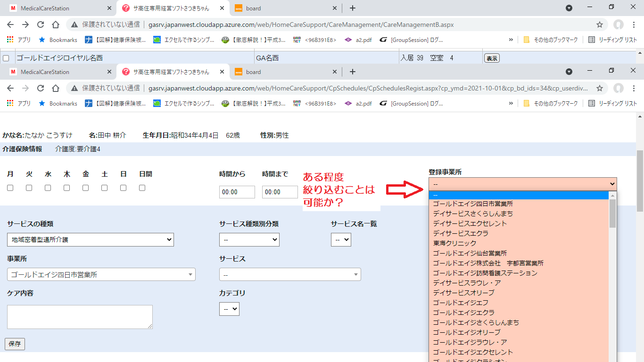Click the 保存 button
The width and height of the screenshot is (644, 362).
pos(15,344)
